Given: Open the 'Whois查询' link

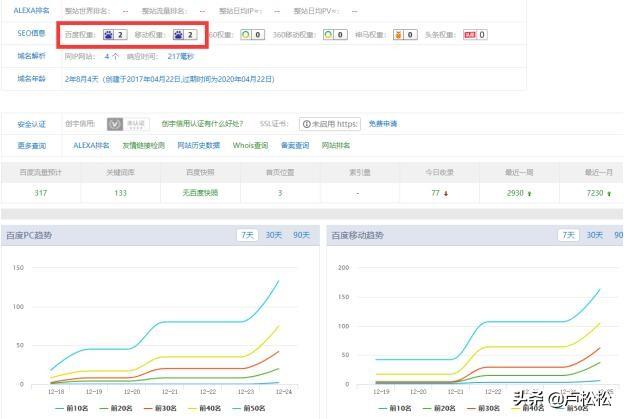Looking at the screenshot, I should (x=250, y=145).
